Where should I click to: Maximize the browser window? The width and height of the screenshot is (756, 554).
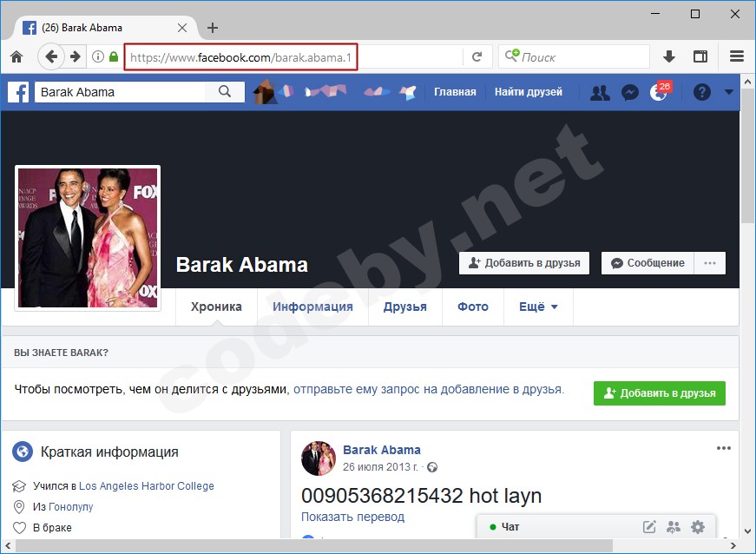tap(695, 14)
